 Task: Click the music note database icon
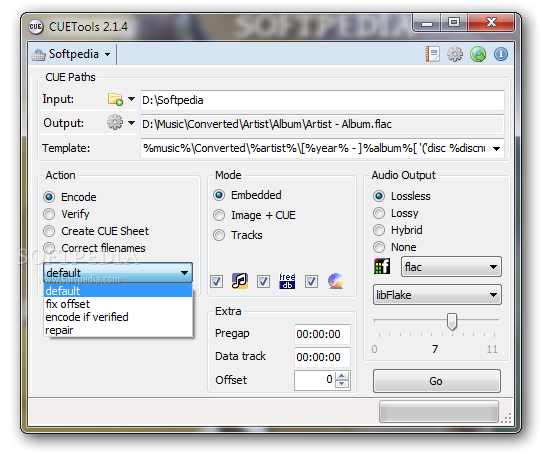coord(240,281)
